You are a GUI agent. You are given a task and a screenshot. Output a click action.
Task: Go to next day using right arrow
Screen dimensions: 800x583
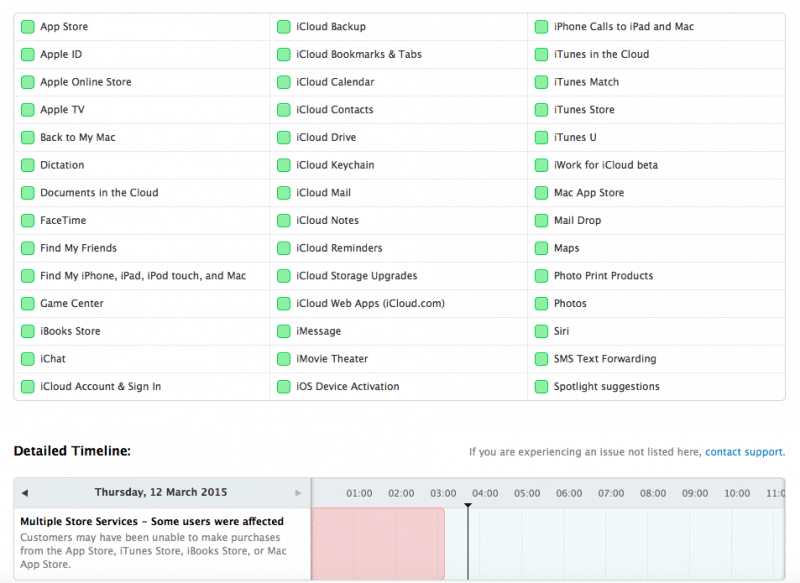point(298,492)
